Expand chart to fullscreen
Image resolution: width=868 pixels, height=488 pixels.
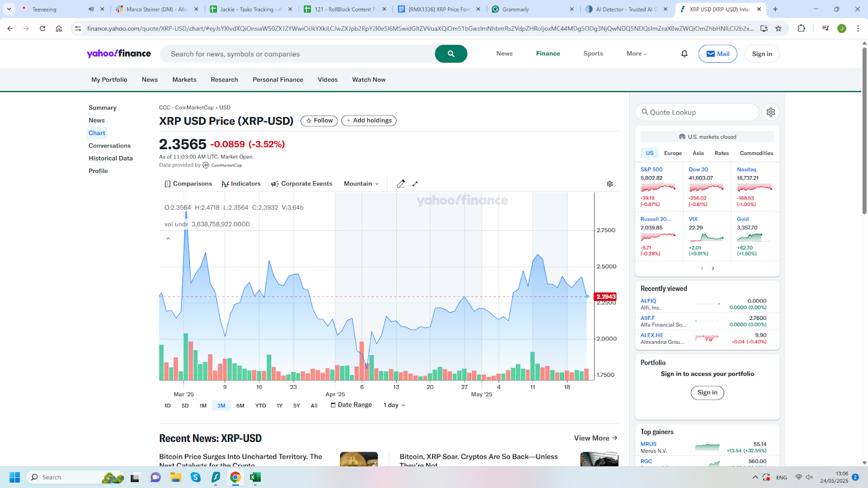pos(415,184)
